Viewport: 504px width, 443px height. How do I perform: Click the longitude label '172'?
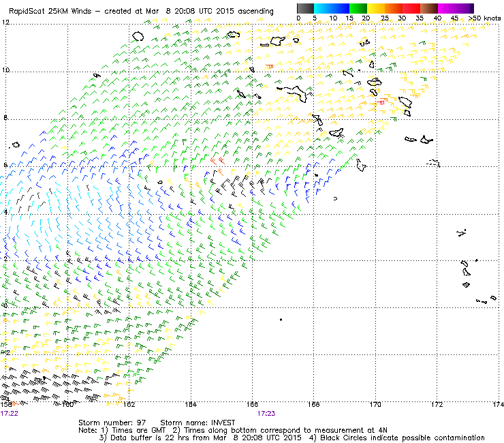coord(437,404)
